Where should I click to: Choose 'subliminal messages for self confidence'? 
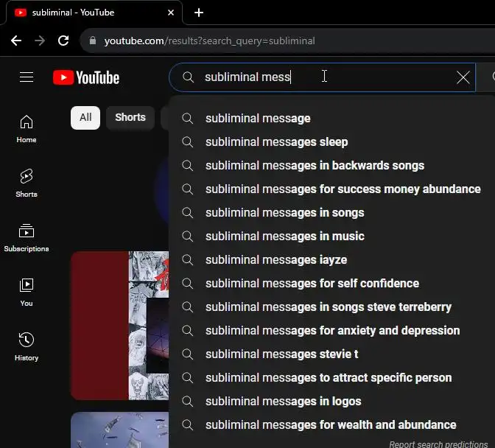coord(331,283)
